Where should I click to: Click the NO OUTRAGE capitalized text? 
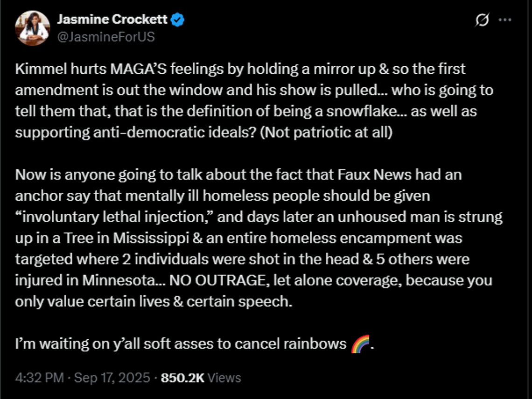[217, 280]
